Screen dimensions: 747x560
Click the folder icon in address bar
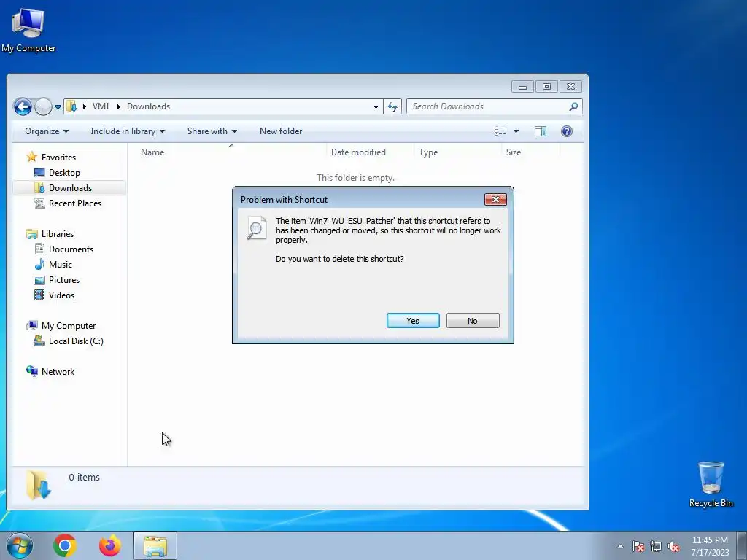pyautogui.click(x=71, y=106)
